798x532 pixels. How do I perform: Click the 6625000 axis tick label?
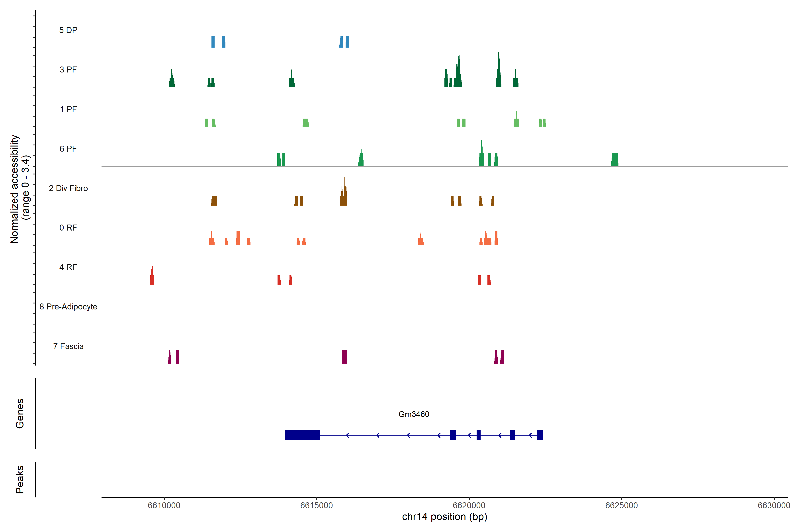point(621,505)
